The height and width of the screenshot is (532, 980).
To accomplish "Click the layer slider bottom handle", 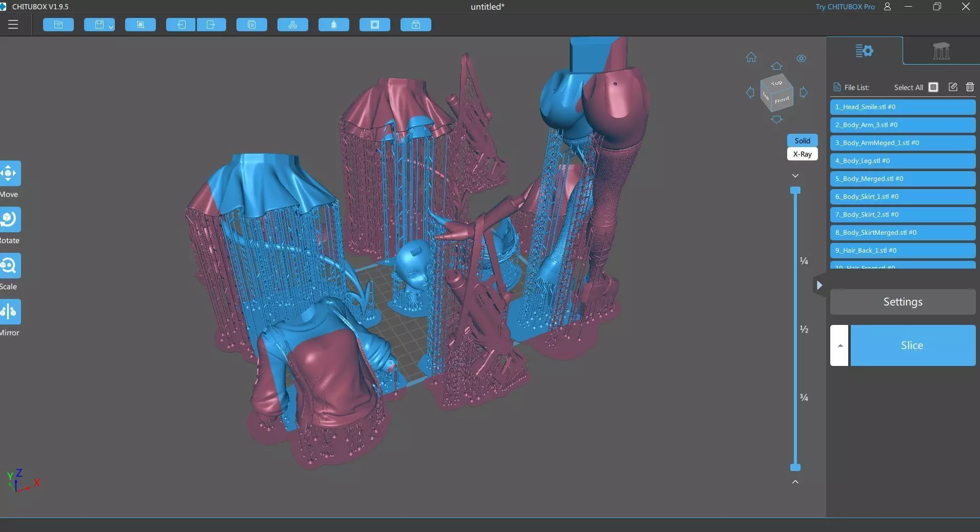I will coord(795,467).
